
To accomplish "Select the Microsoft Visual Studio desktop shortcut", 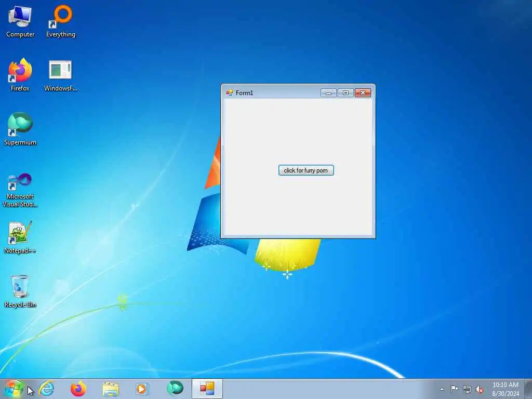I will point(20,190).
